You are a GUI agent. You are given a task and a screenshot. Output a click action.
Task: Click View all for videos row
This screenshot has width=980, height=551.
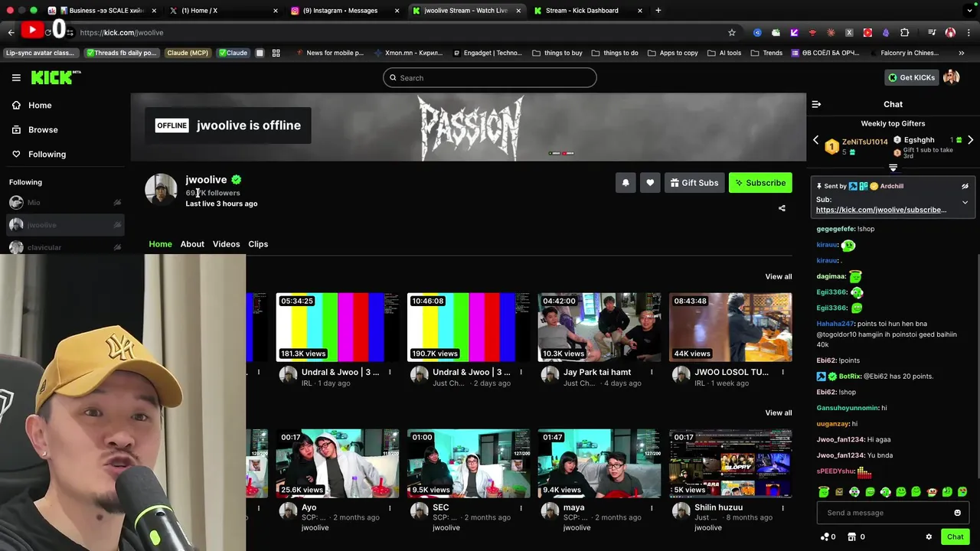[x=778, y=276]
